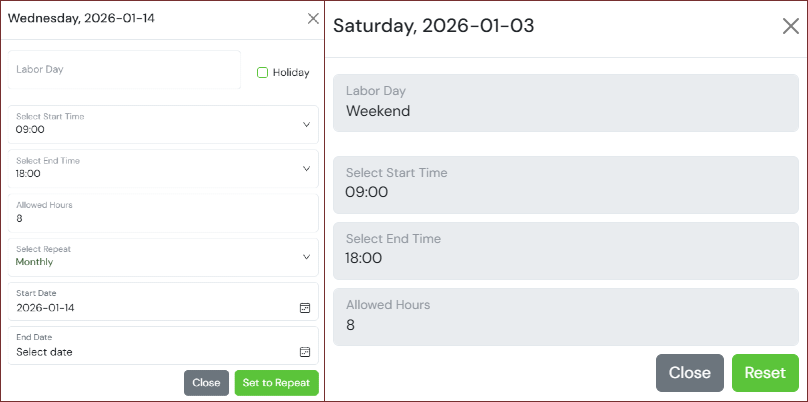Expand the Select Start Time dropdown
This screenshot has width=808, height=402.
click(305, 124)
